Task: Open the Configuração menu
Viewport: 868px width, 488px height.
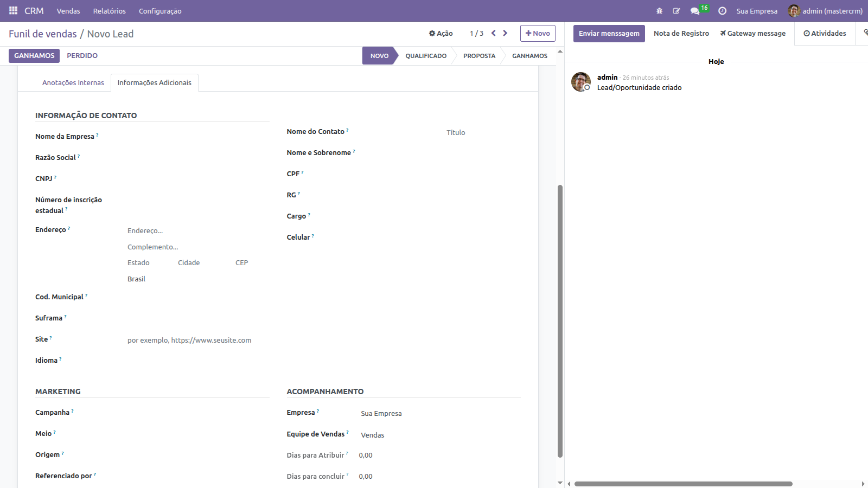Action: tap(160, 11)
